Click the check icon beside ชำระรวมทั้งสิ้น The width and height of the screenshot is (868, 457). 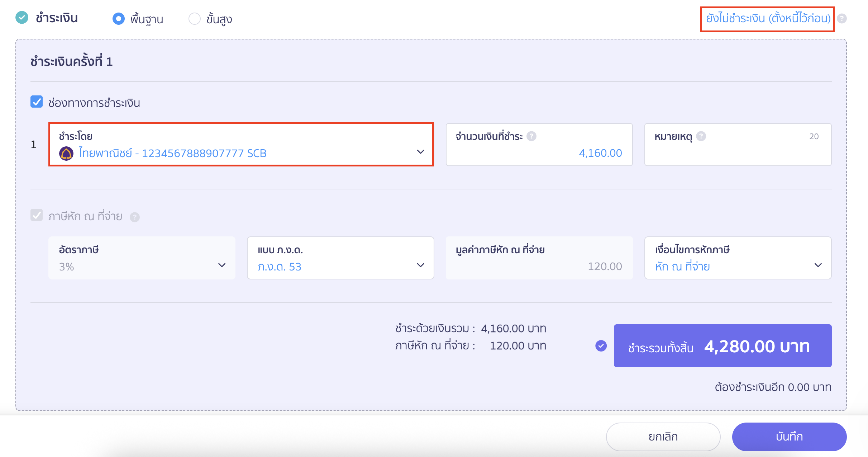[601, 346]
